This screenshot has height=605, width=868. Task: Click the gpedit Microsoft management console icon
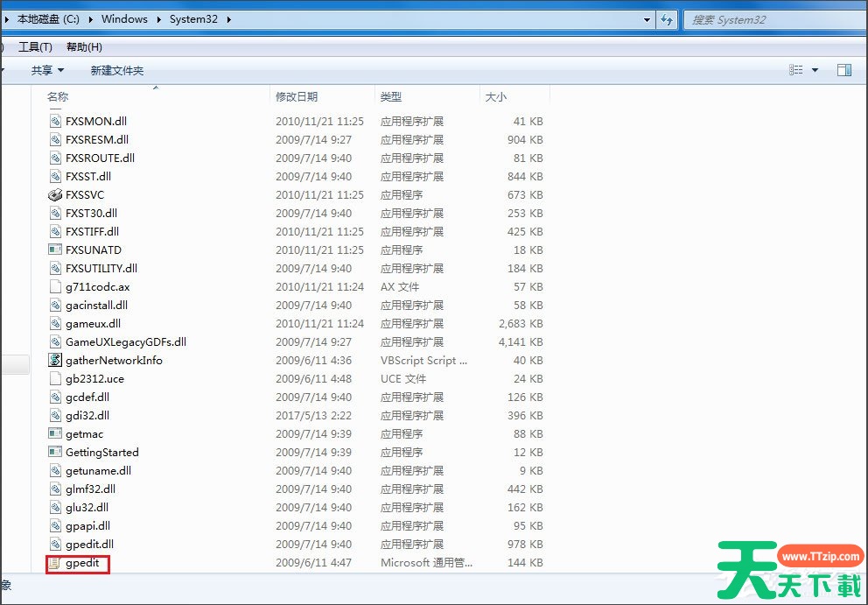(54, 563)
